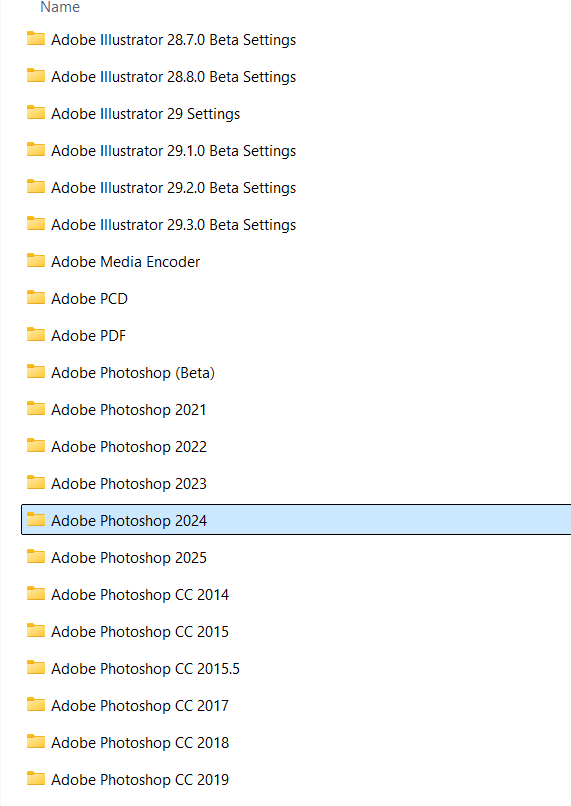Click folder icon for Adobe Photoshop 2023
This screenshot has width=571, height=806.
(x=36, y=483)
